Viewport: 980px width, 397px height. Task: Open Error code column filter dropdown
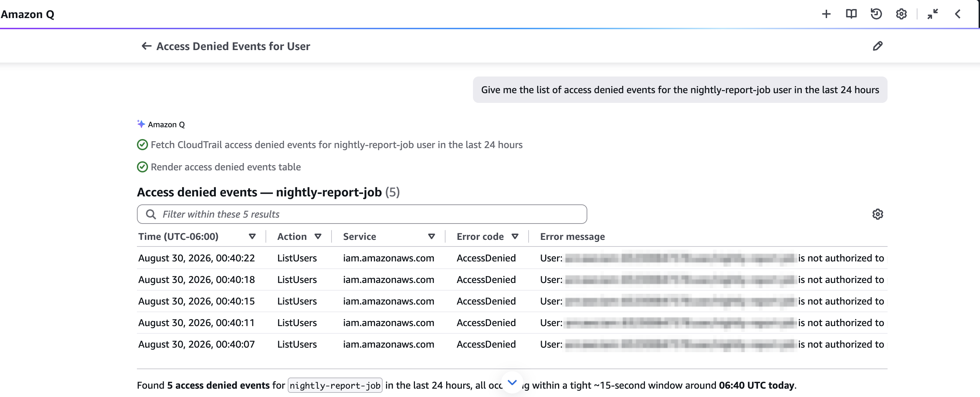coord(515,236)
